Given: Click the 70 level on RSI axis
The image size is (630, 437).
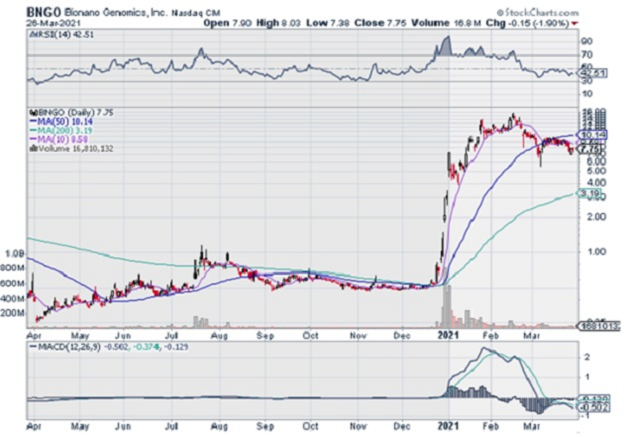Looking at the screenshot, I should click(x=587, y=55).
